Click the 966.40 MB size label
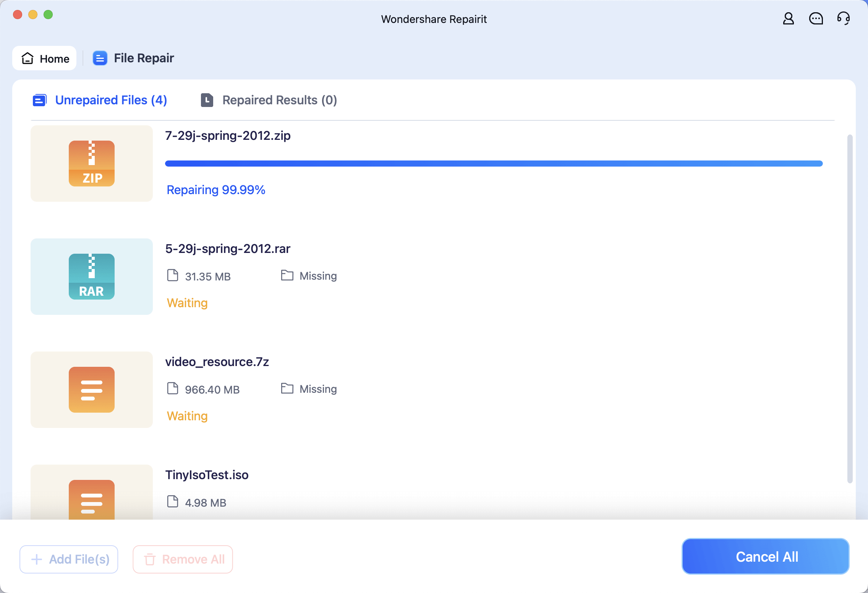Image resolution: width=868 pixels, height=593 pixels. pyautogui.click(x=212, y=390)
